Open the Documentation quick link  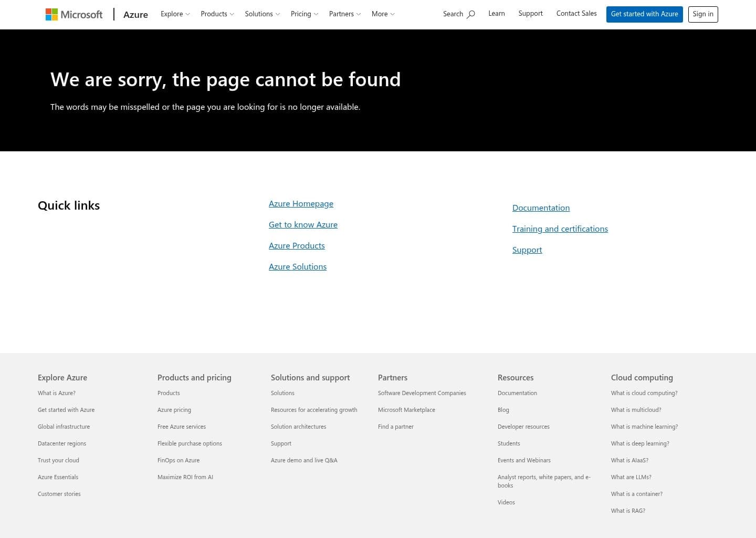point(541,208)
